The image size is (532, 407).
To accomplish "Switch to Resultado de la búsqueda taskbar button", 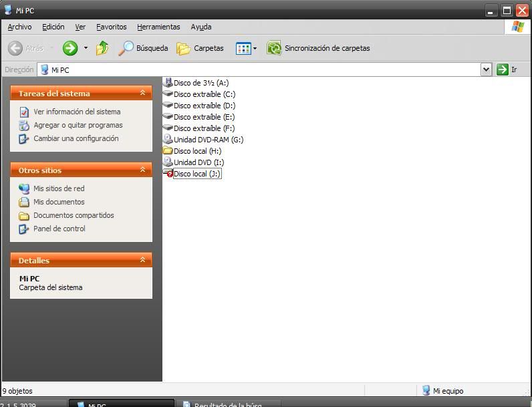I will 229,403.
